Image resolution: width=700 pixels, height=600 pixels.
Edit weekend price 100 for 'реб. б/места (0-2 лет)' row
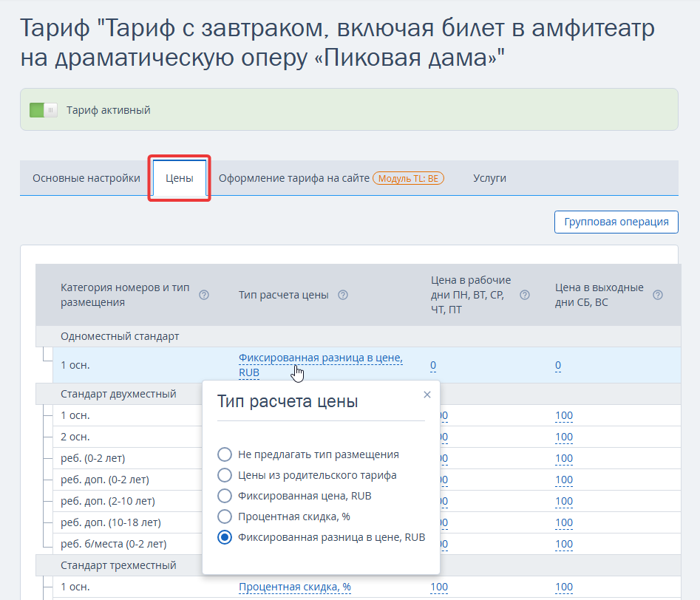[x=564, y=544]
